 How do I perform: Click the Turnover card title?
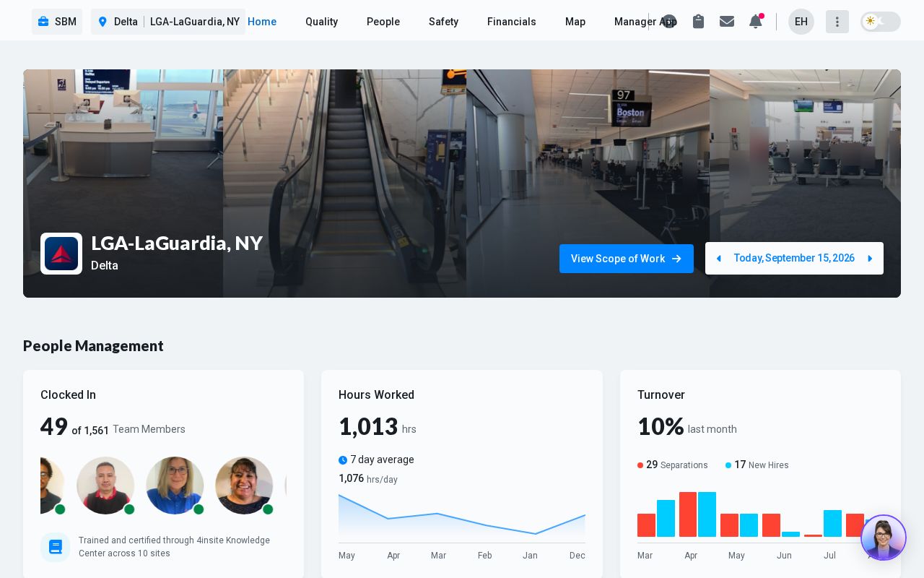click(661, 395)
